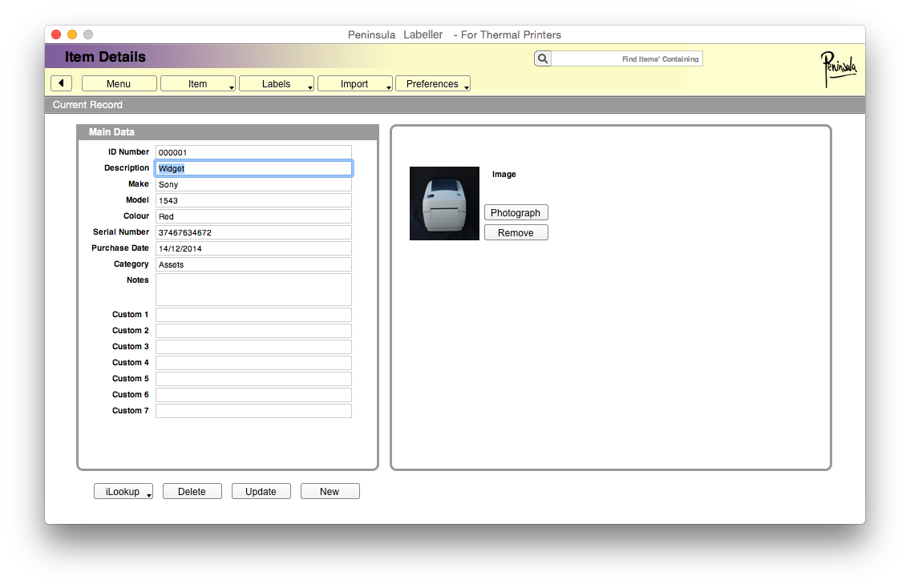Focus the Serial Number field
910x588 pixels.
tap(253, 232)
